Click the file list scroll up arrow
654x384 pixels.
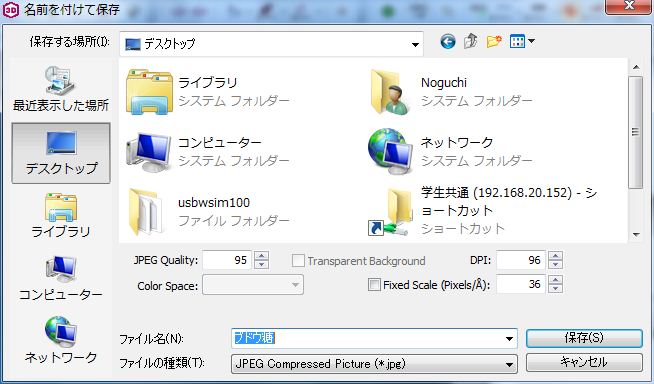pos(636,67)
